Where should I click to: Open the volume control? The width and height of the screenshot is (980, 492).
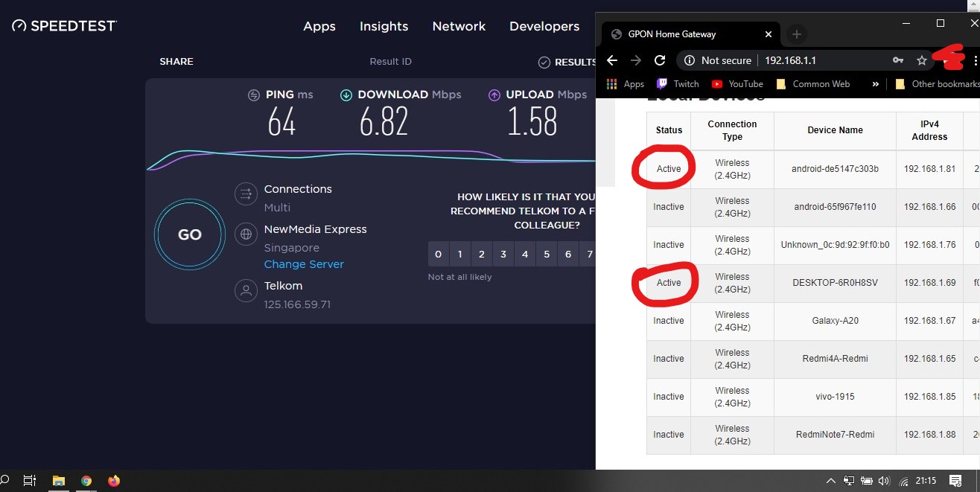[x=885, y=481]
